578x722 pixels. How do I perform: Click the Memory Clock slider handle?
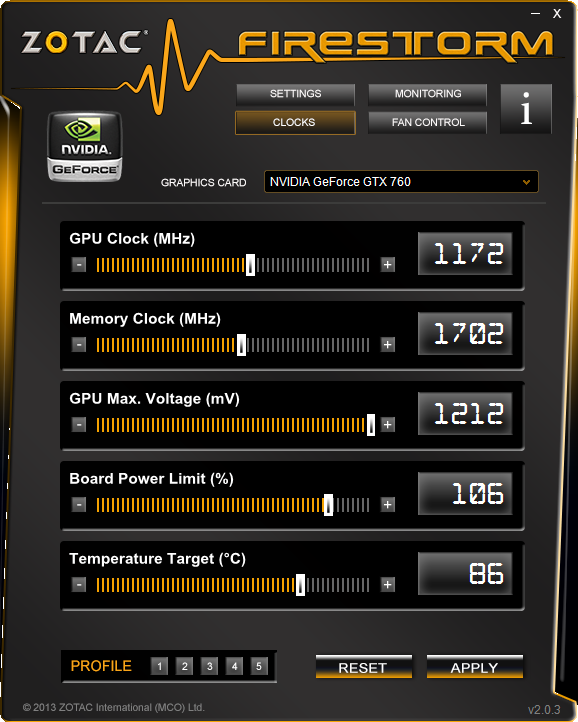pyautogui.click(x=241, y=345)
